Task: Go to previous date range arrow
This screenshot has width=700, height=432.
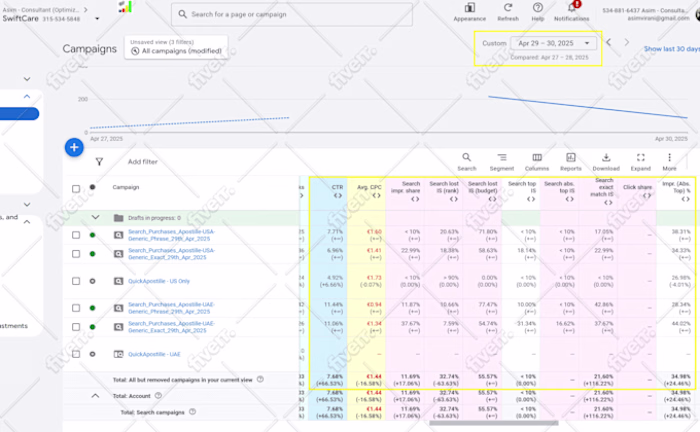Action: point(608,42)
